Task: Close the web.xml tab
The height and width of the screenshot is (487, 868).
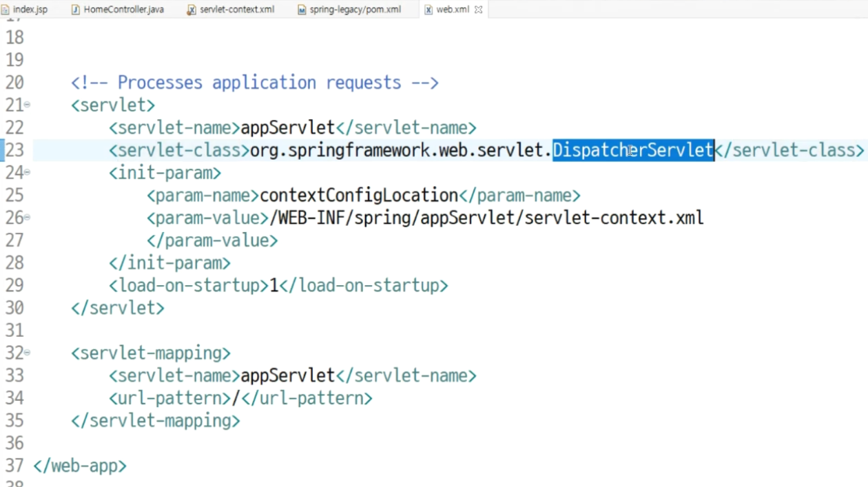Action: 478,10
